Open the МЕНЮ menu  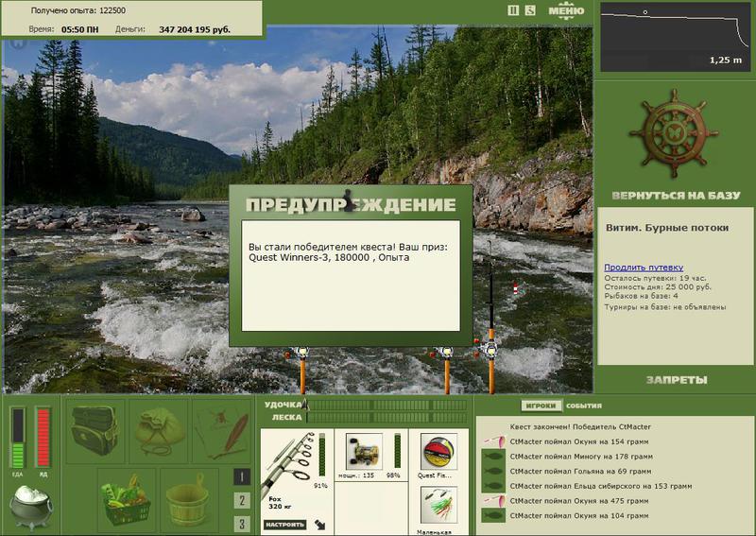click(566, 10)
